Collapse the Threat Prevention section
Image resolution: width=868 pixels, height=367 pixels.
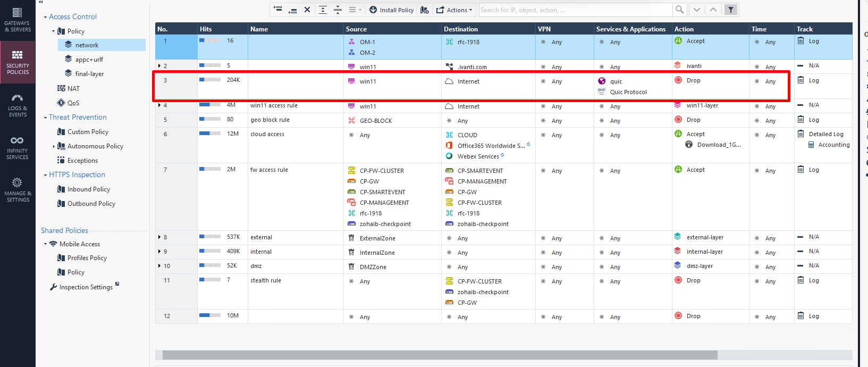click(45, 118)
